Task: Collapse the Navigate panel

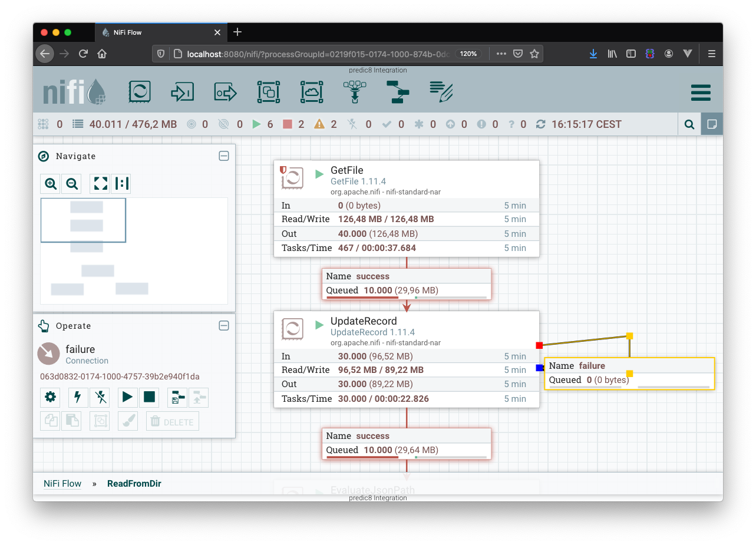Action: pos(224,156)
